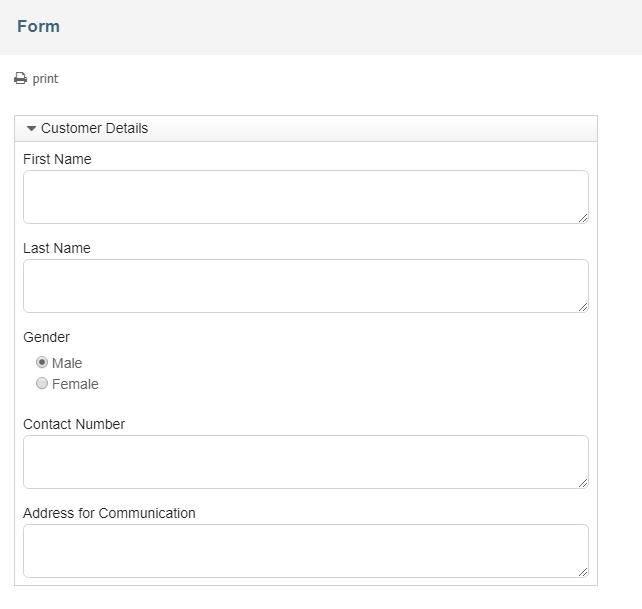Open the print link text

click(x=45, y=79)
